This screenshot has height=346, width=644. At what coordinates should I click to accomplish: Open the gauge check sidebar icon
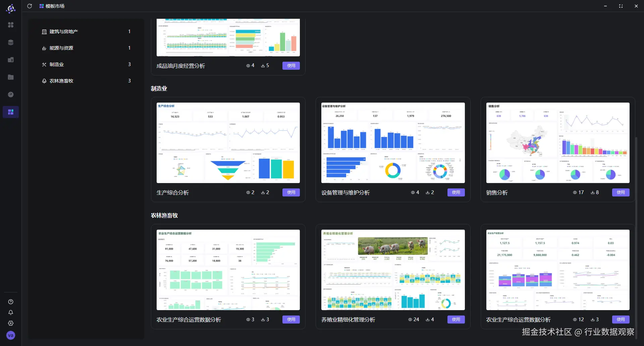[x=11, y=95]
